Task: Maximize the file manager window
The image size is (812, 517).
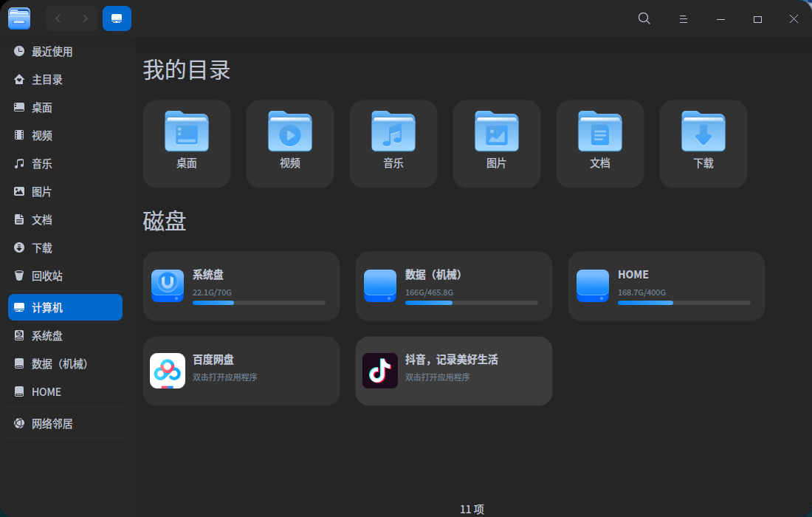Action: (757, 19)
